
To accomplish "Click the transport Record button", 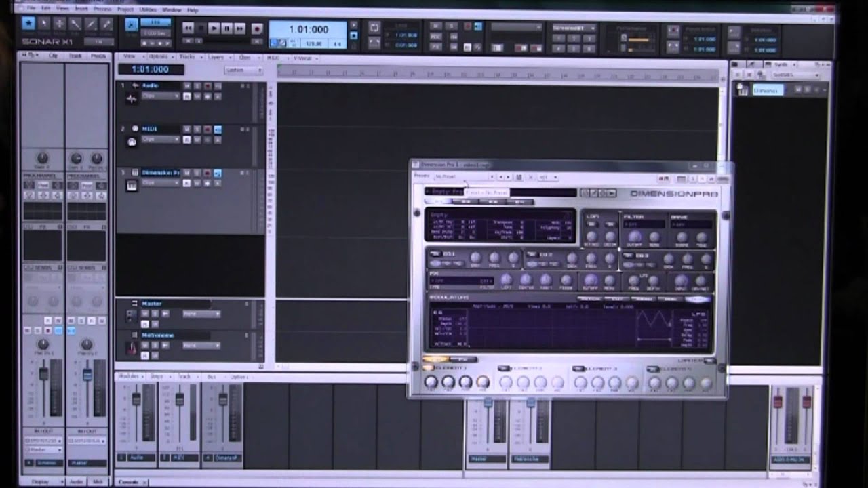I will [x=257, y=28].
